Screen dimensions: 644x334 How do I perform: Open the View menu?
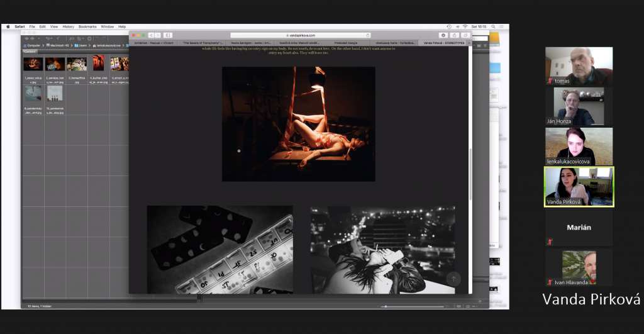[54, 26]
